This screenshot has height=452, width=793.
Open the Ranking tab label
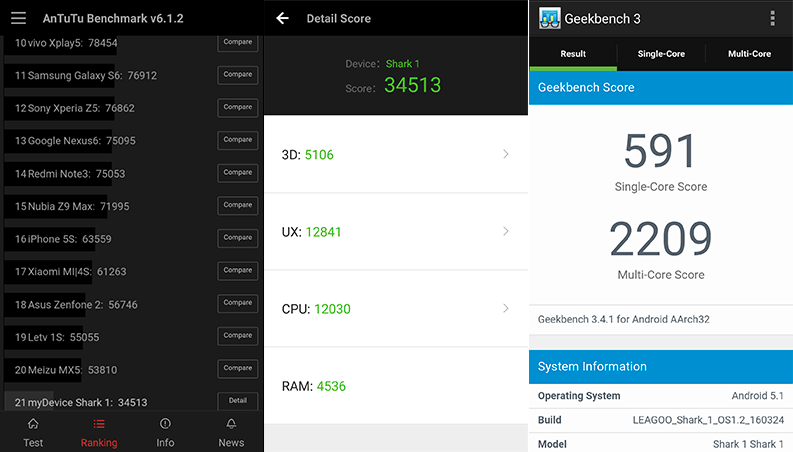pos(99,442)
